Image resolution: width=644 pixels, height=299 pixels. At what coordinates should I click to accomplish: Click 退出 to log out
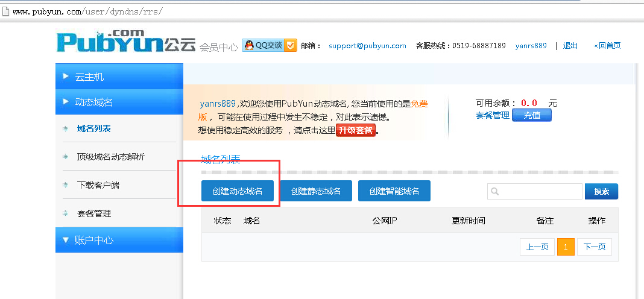570,46
